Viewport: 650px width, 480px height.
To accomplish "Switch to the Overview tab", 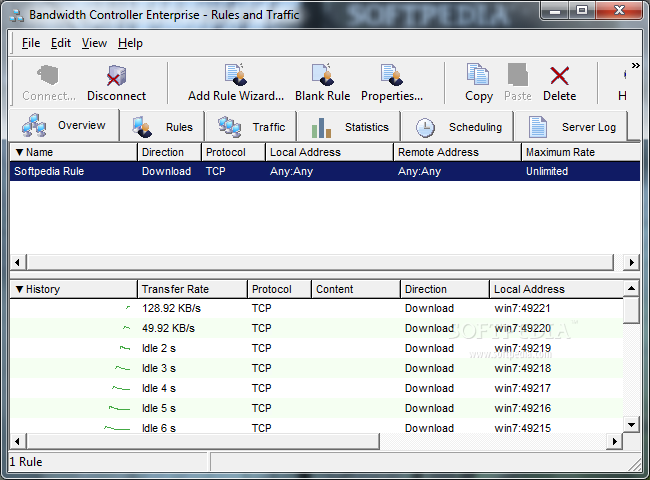I will tap(64, 126).
